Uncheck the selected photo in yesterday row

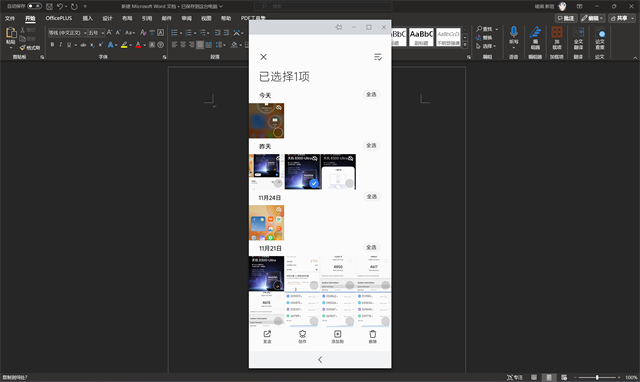click(x=313, y=183)
